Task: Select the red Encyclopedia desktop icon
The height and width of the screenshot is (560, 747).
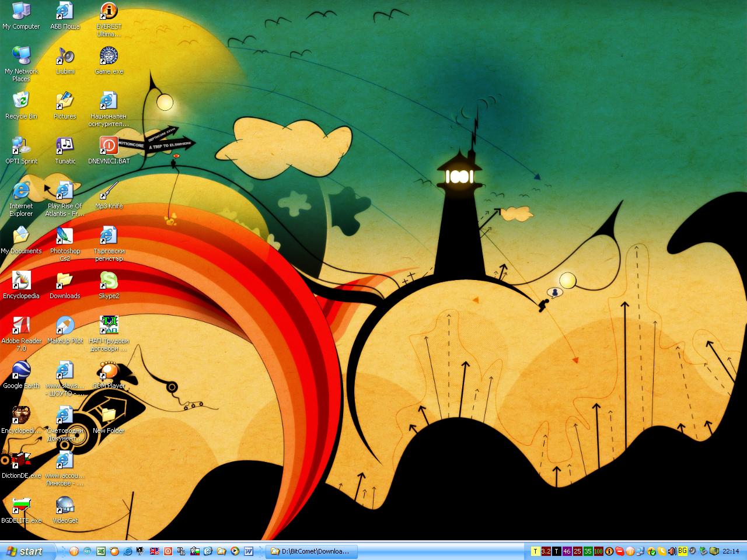Action: pyautogui.click(x=21, y=286)
